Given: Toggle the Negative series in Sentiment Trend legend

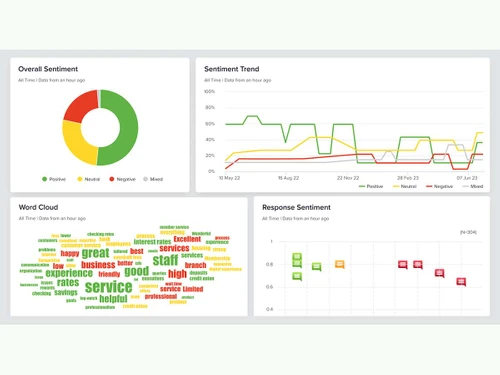Looking at the screenshot, I should pos(439,186).
